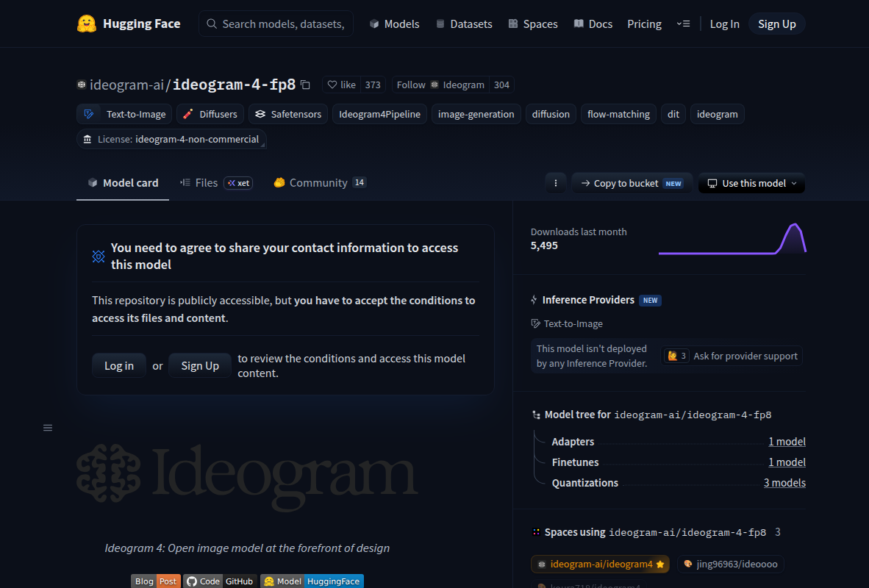Click the 373 likes count

click(373, 85)
